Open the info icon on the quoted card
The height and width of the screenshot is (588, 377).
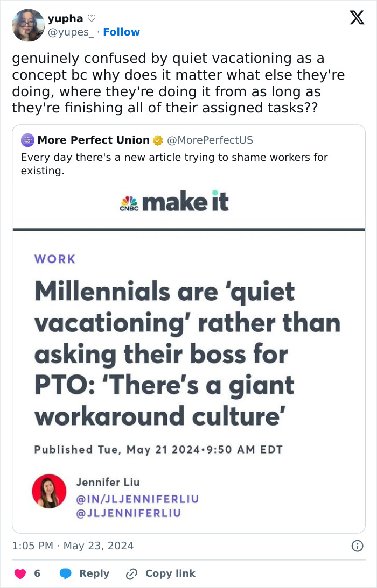click(x=358, y=545)
